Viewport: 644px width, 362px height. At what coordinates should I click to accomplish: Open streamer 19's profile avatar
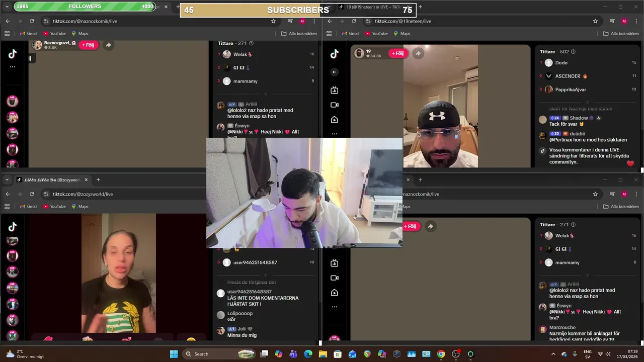coord(359,53)
